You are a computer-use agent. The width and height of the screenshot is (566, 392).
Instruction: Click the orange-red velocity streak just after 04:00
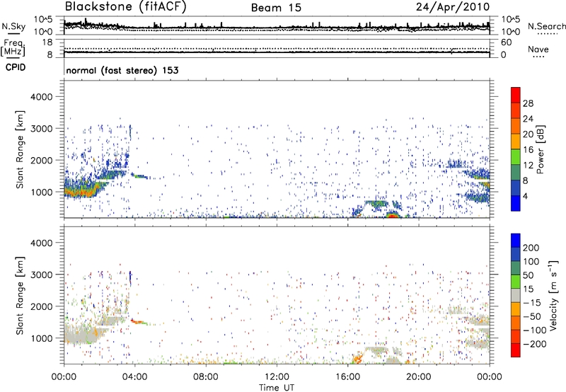click(137, 321)
